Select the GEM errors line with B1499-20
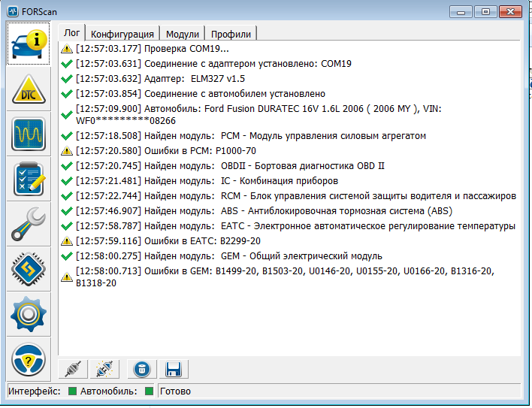This screenshot has width=532, height=408. point(285,277)
